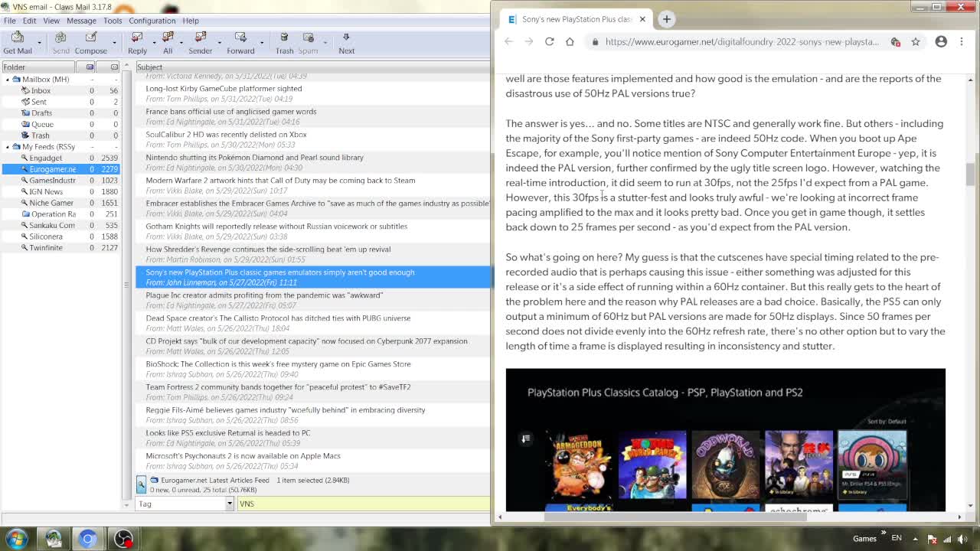Click Chrome's back button
This screenshot has height=551, width=980.
508,41
